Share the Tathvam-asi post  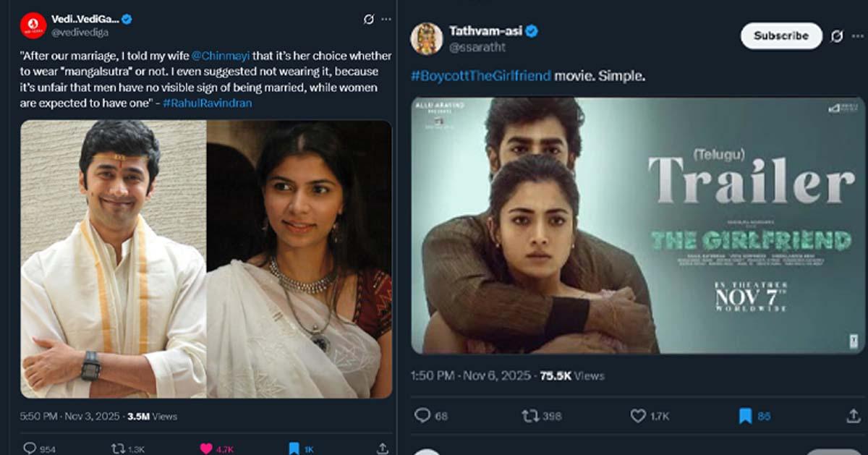point(852,416)
